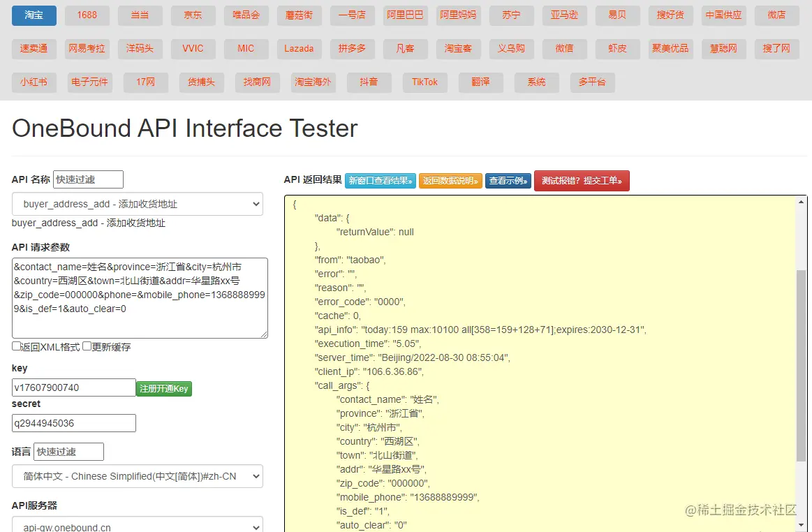Select the 慧聪网 tab
The width and height of the screenshot is (812, 532).
(x=723, y=48)
